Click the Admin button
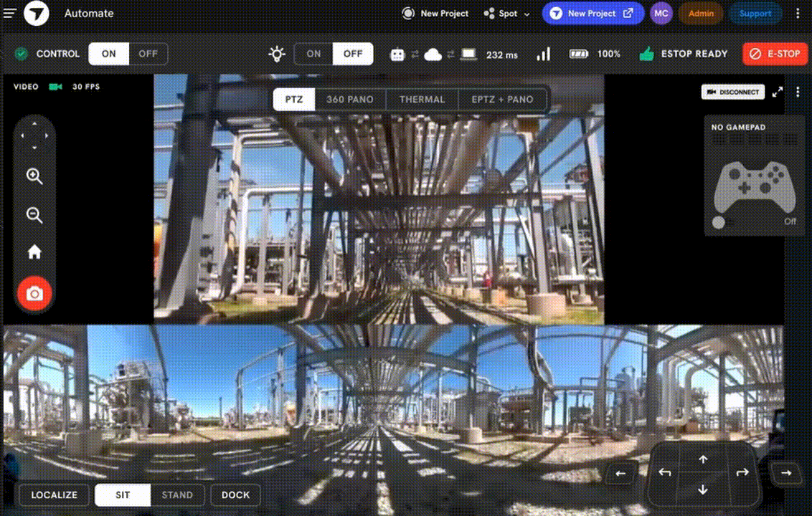 pos(701,14)
